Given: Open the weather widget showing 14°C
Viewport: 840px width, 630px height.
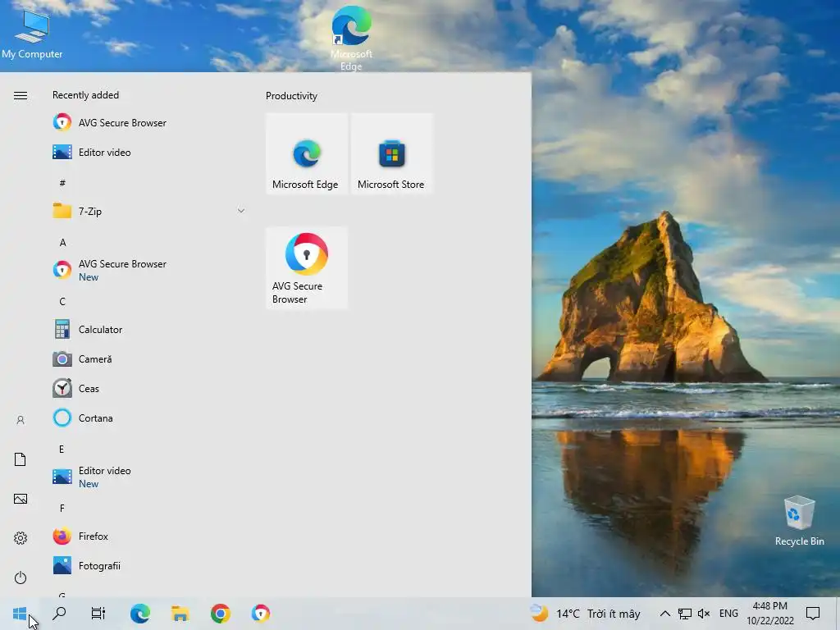Looking at the screenshot, I should tap(585, 614).
